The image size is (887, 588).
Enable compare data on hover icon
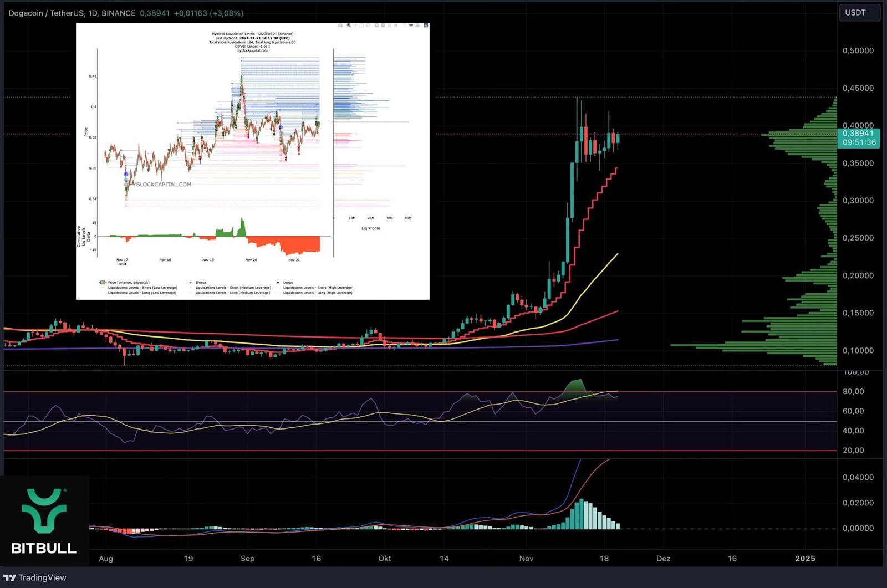(x=417, y=25)
